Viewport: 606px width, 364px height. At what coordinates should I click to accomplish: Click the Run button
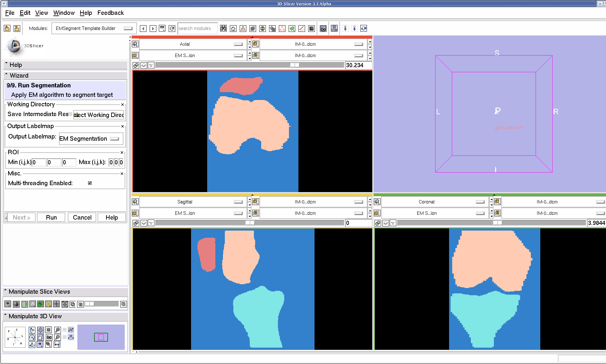click(x=51, y=217)
